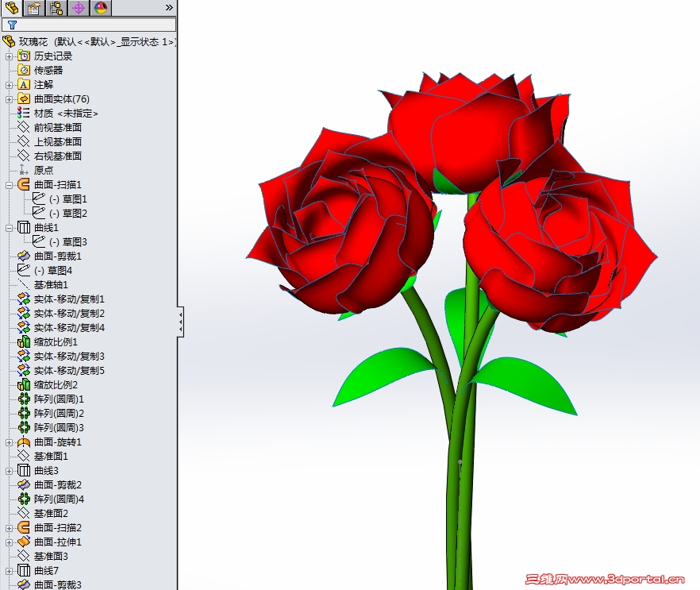The height and width of the screenshot is (590, 700).
Task: Click the 曲面-扫描1 sweep icon
Action: (x=24, y=185)
